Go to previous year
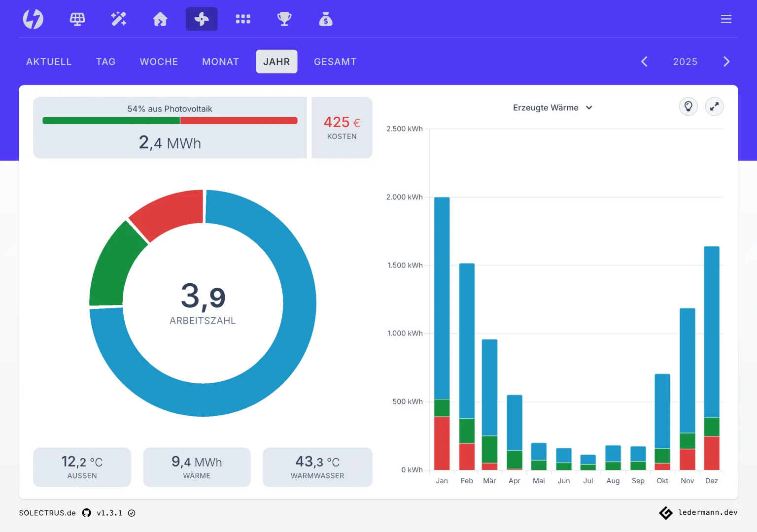The width and height of the screenshot is (757, 532). tap(644, 62)
